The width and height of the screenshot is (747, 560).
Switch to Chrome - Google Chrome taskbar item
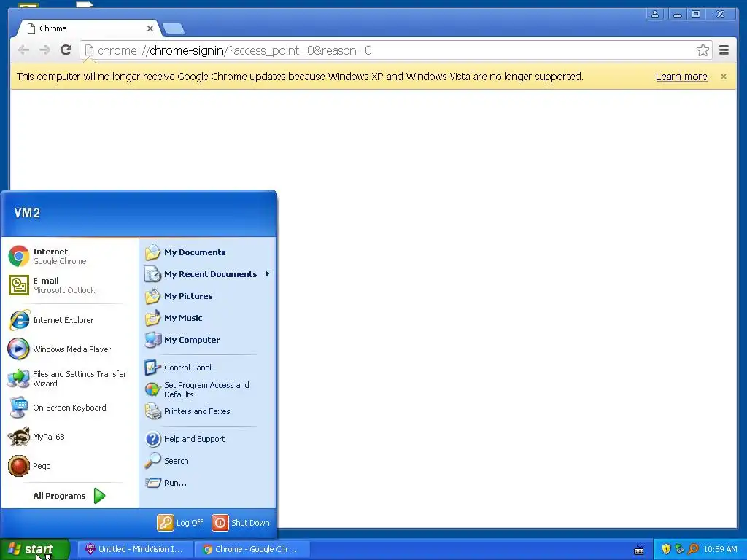tap(252, 549)
